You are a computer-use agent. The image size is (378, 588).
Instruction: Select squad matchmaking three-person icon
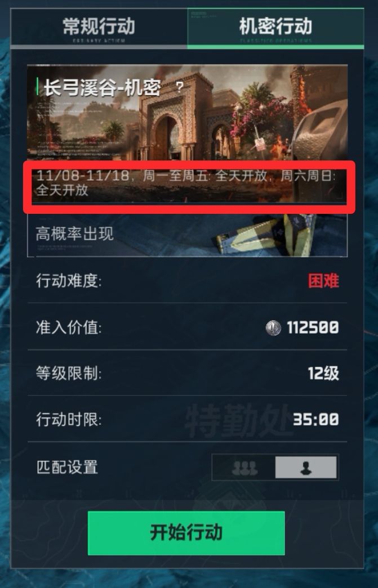tap(244, 467)
